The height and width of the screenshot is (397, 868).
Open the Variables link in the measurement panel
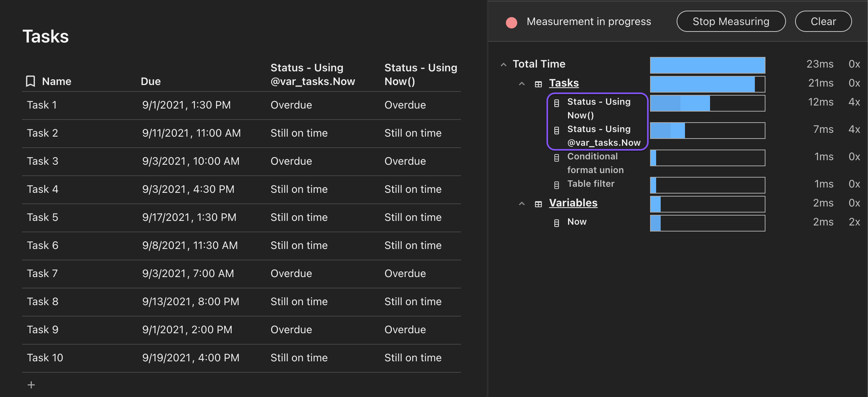[x=573, y=203]
